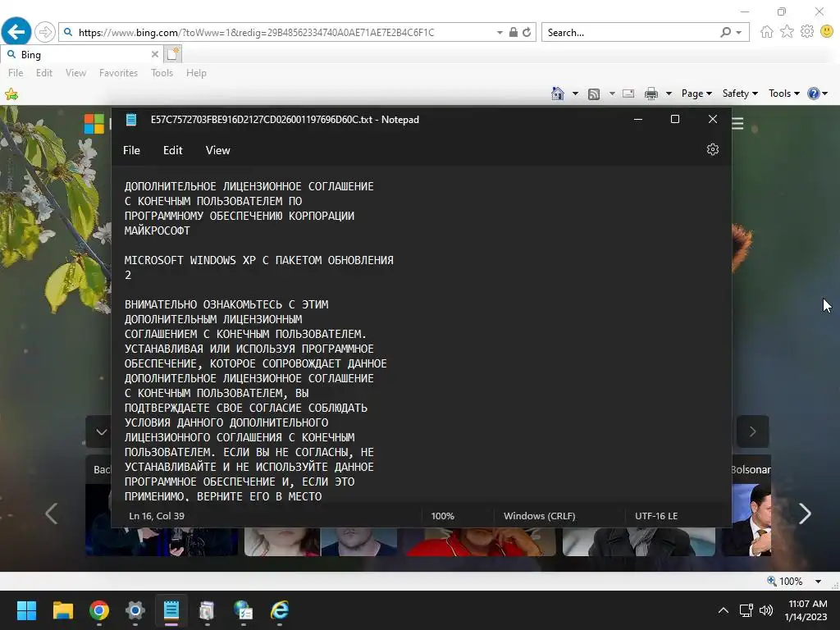Viewport: 840px width, 630px height.
Task: Open Google Chrome from taskbar
Action: [99, 610]
